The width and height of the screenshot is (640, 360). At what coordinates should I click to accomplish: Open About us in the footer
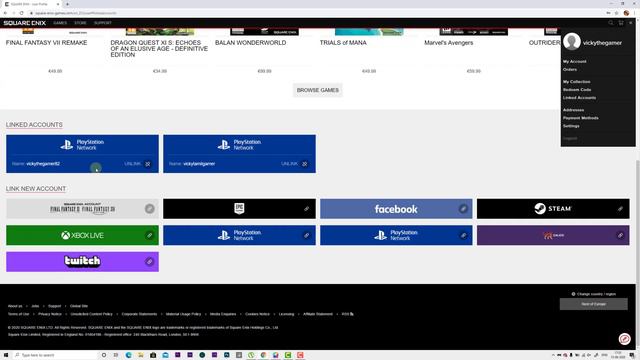(15, 306)
